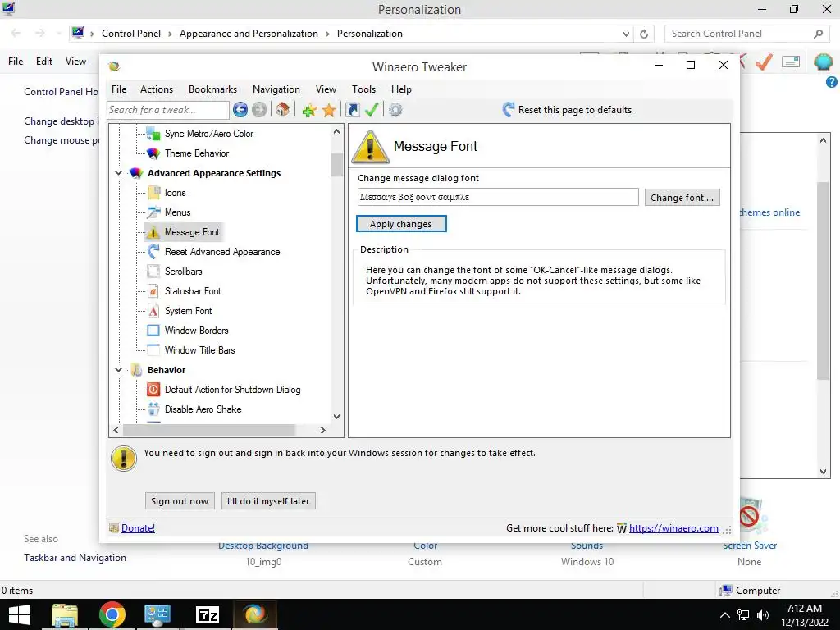Click the blue Back navigation arrow in Winaero toolbar
The width and height of the screenshot is (840, 630).
pyautogui.click(x=240, y=110)
